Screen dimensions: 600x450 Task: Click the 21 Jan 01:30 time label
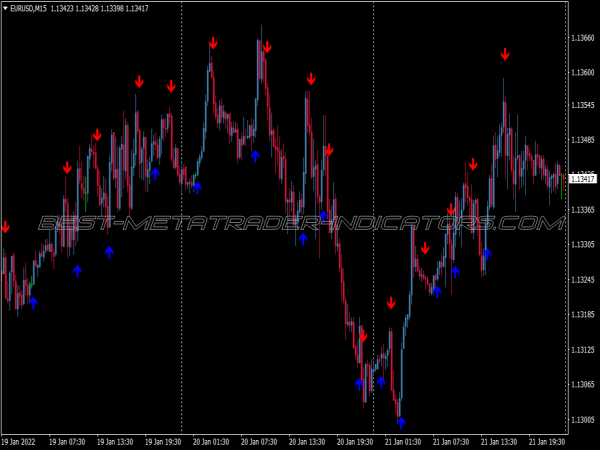coord(403,442)
